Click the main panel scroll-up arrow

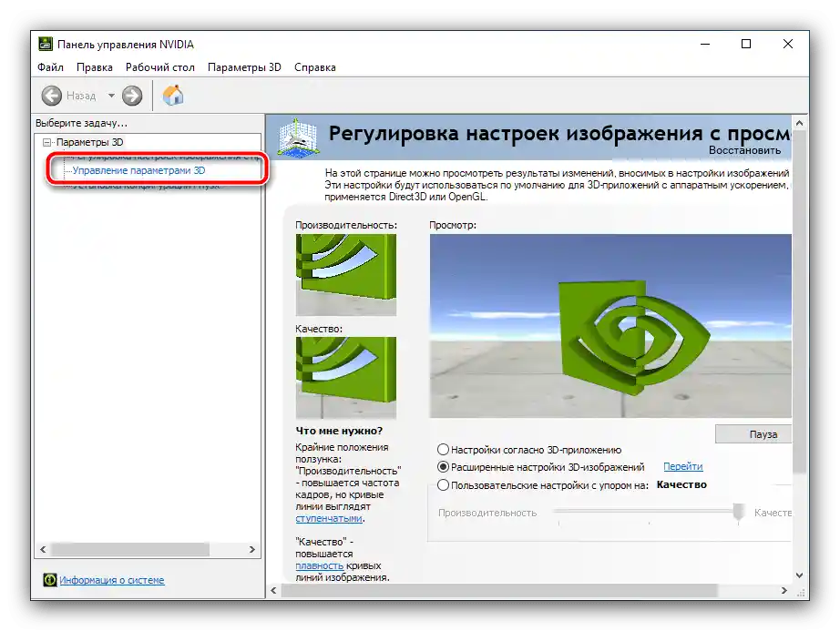pos(799,123)
